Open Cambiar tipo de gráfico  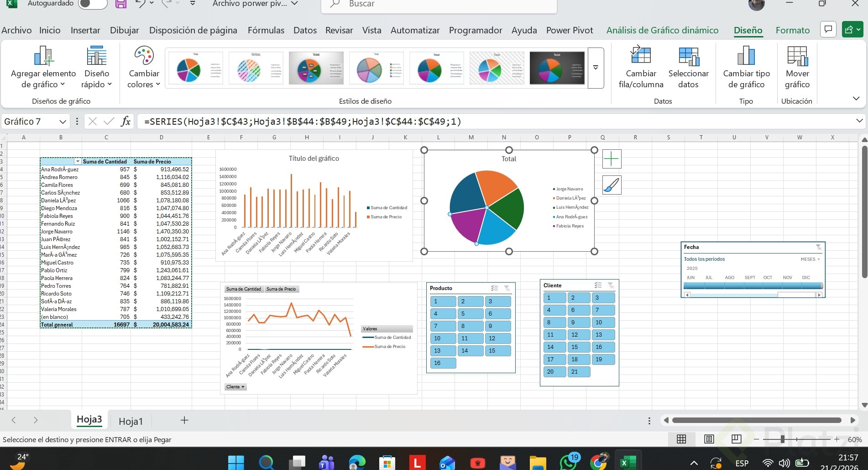(746, 67)
